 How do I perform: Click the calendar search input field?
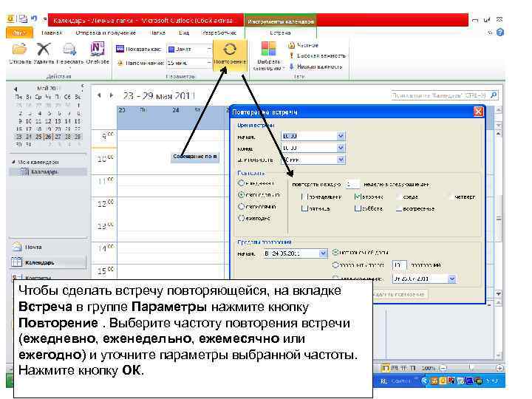coord(440,95)
